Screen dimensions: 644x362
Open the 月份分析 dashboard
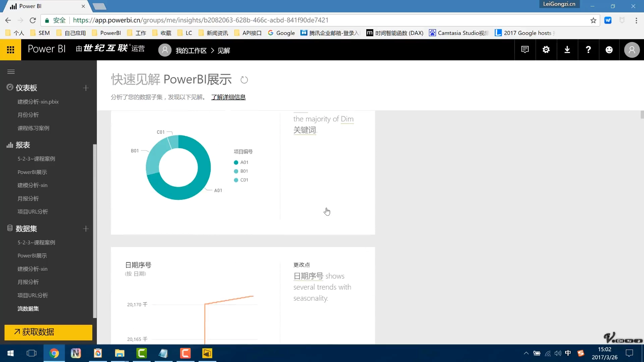tap(28, 115)
